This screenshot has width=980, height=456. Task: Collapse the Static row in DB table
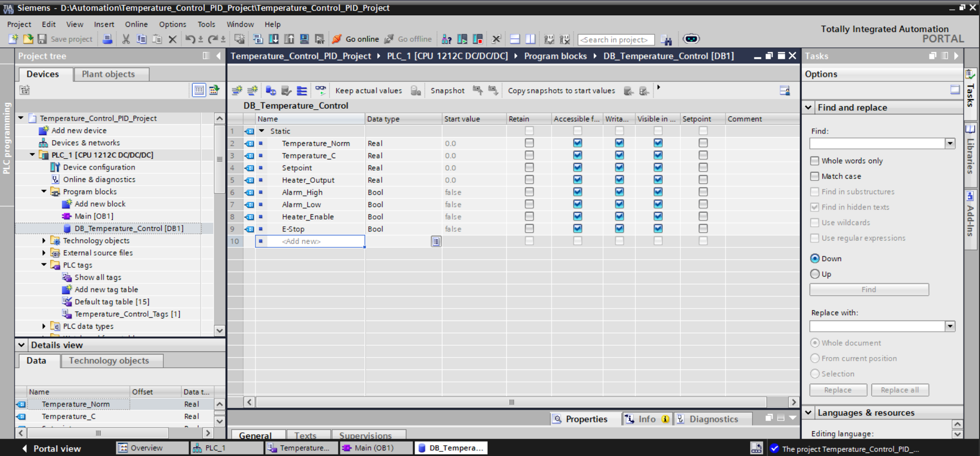(262, 131)
